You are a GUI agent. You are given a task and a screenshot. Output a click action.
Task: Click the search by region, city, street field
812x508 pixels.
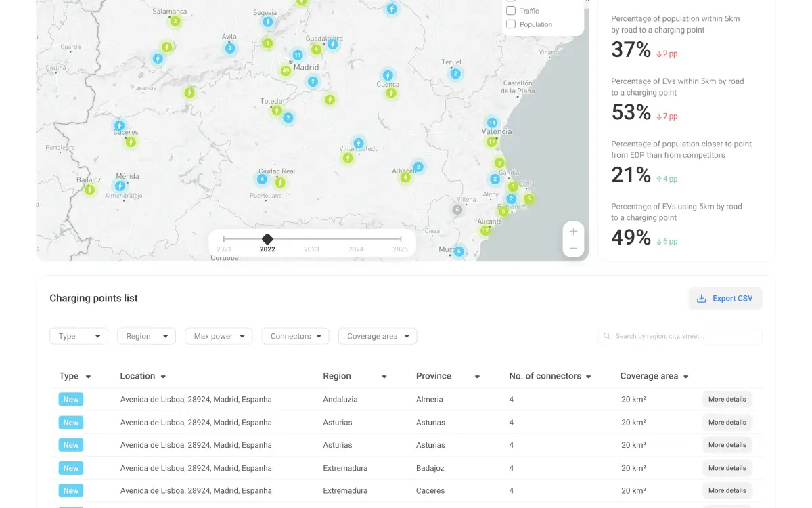tap(680, 336)
